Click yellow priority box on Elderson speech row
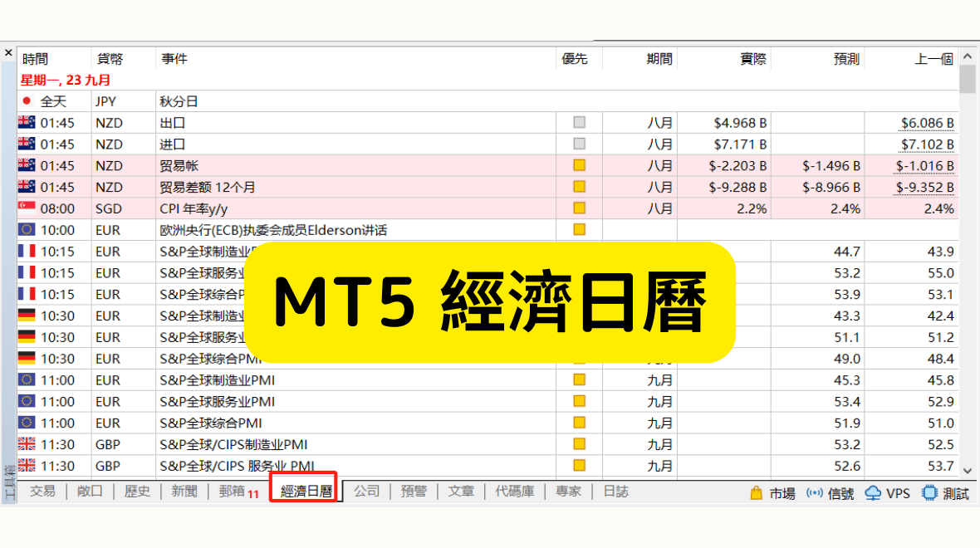This screenshot has width=980, height=548. pos(579,230)
